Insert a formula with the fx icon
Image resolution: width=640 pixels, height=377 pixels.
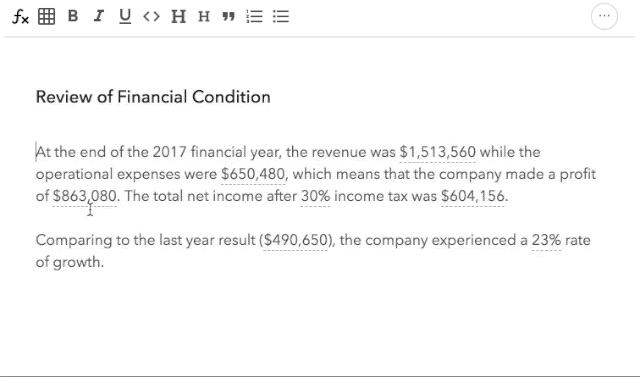20,17
